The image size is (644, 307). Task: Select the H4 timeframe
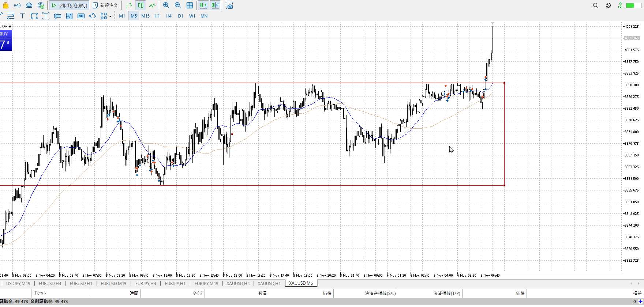point(169,16)
